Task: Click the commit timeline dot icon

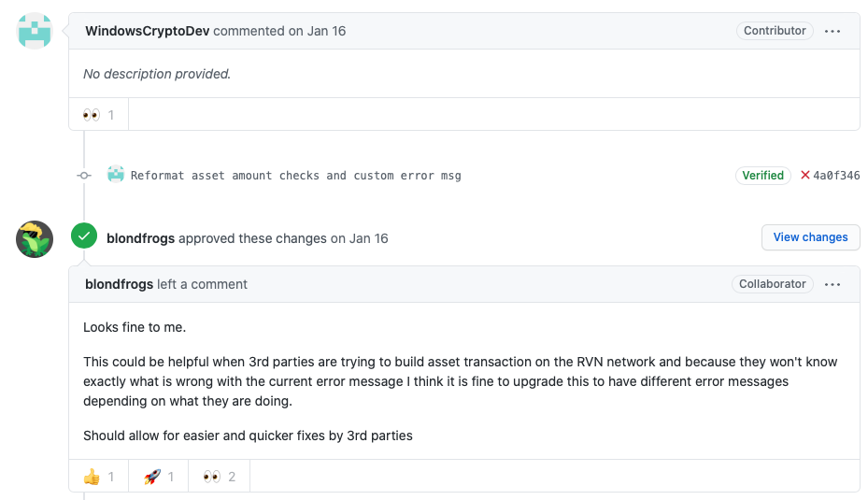Action: point(84,175)
